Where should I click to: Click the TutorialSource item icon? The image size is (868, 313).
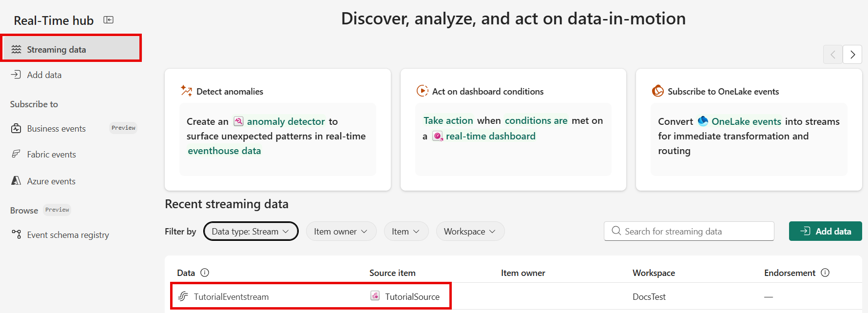coord(375,295)
